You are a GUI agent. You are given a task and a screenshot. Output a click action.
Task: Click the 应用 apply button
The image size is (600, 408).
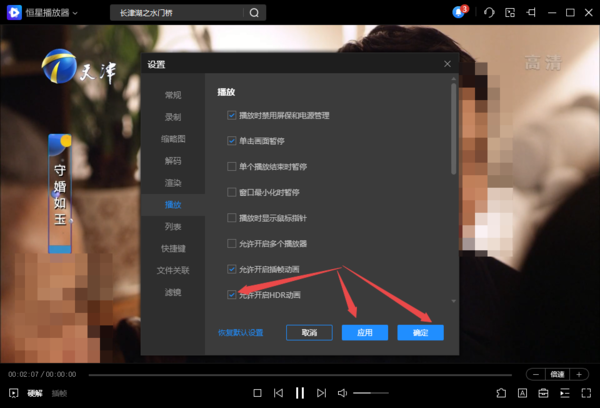[364, 332]
